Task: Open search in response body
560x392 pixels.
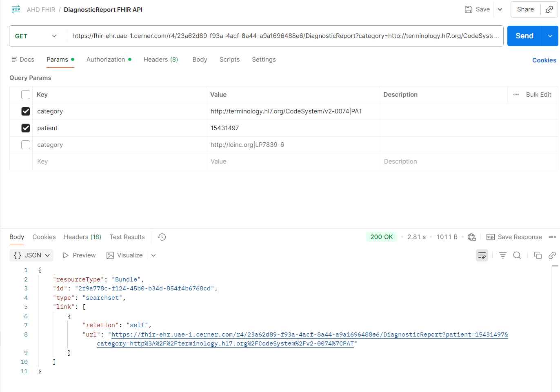Action: [517, 255]
